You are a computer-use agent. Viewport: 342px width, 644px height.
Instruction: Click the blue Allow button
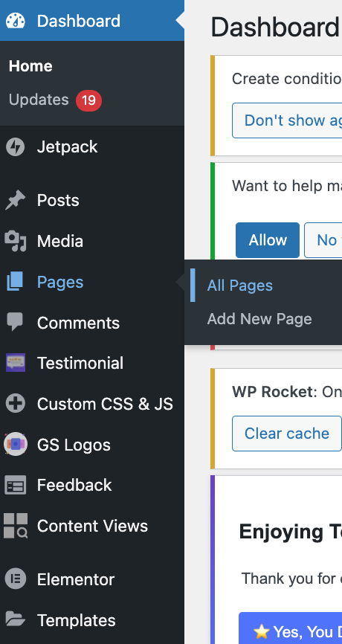[x=268, y=240]
